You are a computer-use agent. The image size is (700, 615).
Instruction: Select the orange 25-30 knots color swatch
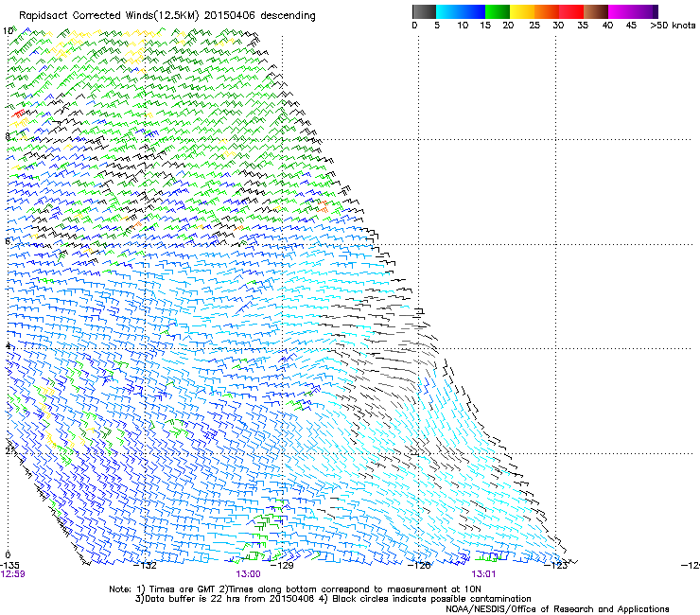547,11
